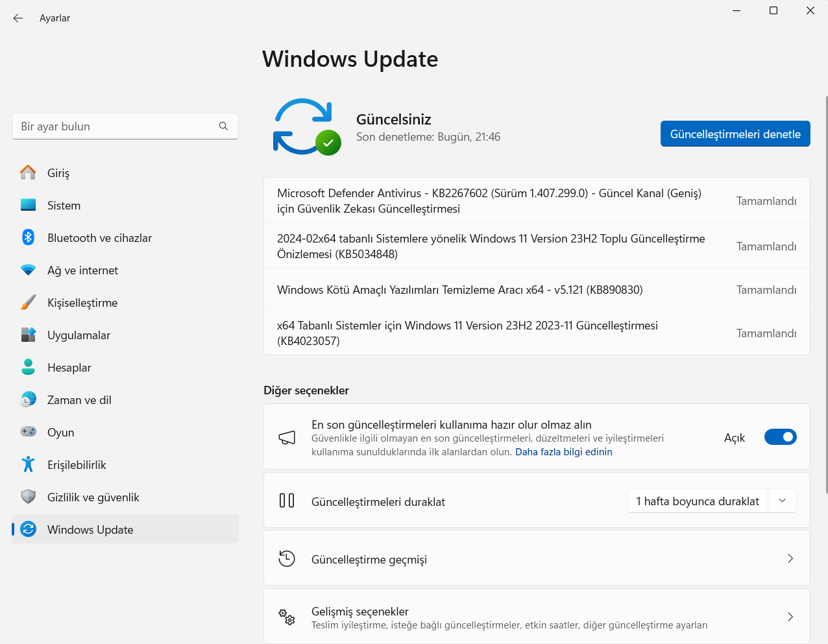Go to Sistem settings
Viewport: 828px width, 644px height.
125,206
